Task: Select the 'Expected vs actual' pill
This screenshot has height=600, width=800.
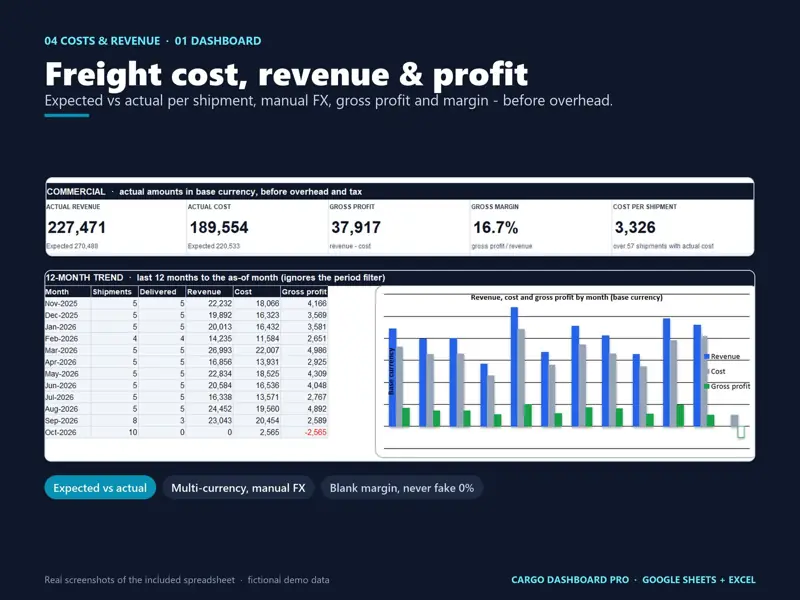Action: coord(100,488)
